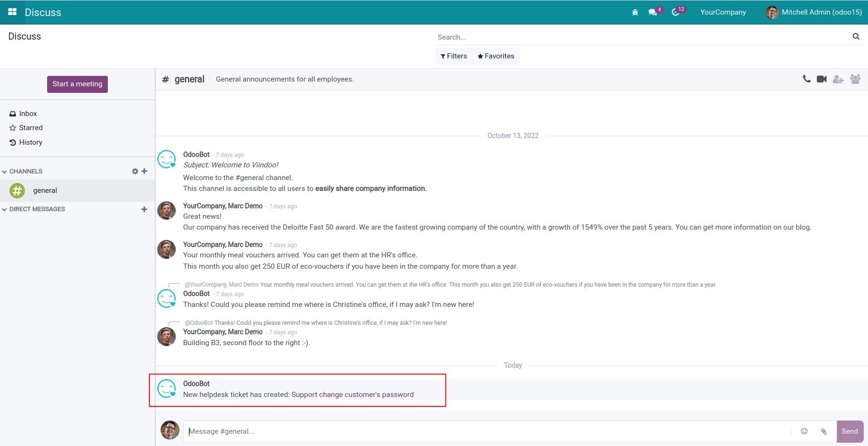Open channel settings gear next to CHANNELS
The height and width of the screenshot is (446, 868).
point(135,171)
